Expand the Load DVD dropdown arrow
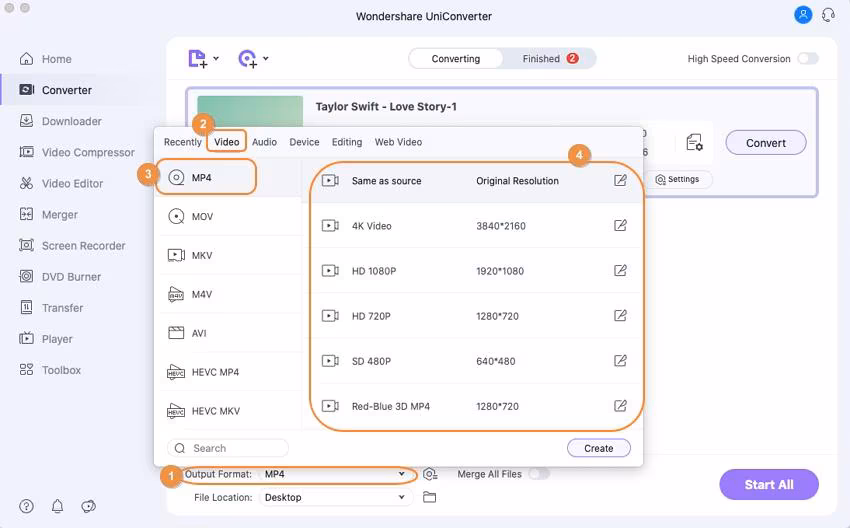 [x=266, y=59]
